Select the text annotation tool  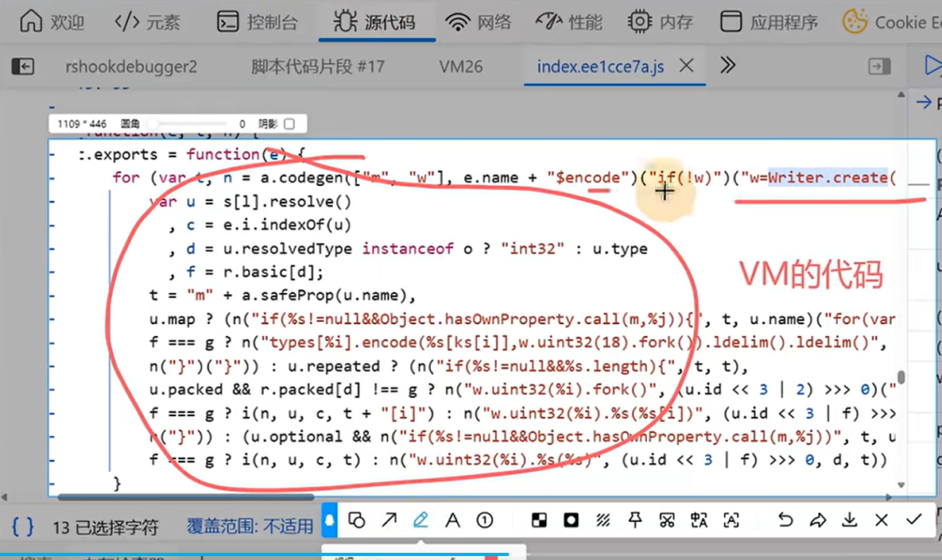[452, 519]
